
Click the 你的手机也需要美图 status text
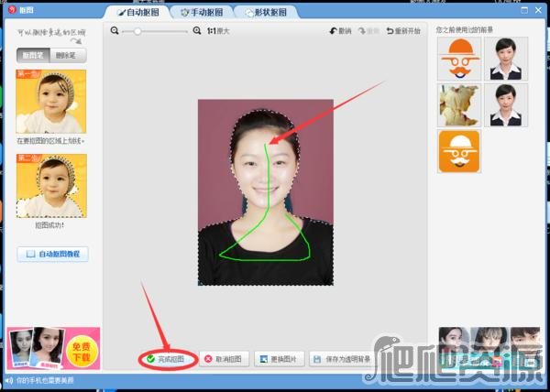click(x=45, y=380)
